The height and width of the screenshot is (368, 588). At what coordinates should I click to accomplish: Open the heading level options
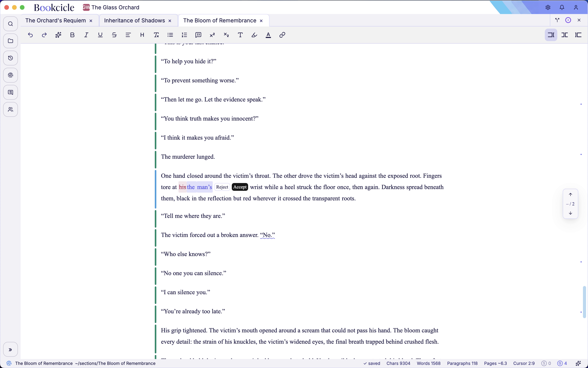pyautogui.click(x=142, y=35)
